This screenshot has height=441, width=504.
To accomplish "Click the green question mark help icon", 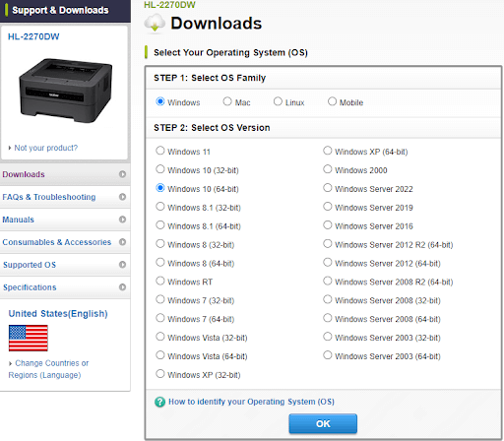I will click(159, 402).
